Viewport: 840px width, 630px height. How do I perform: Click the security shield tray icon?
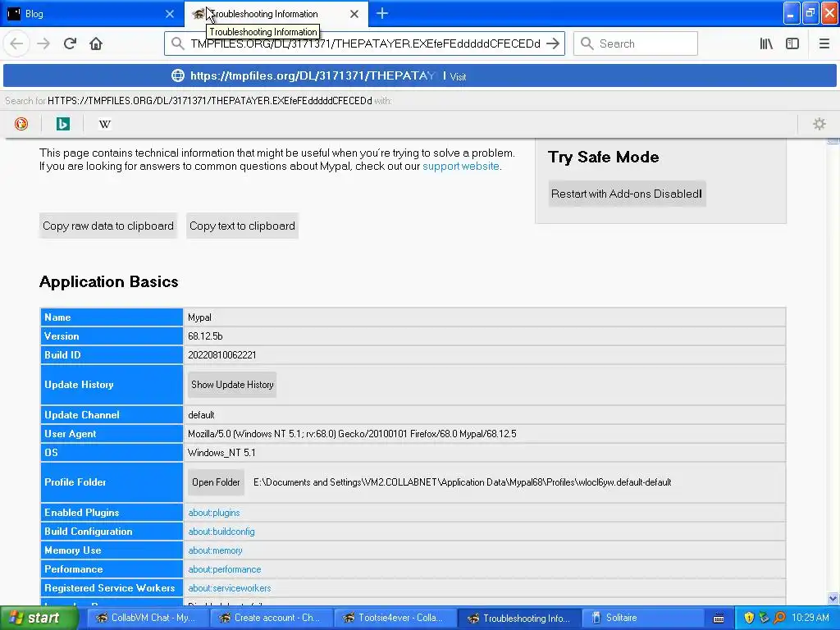[749, 618]
